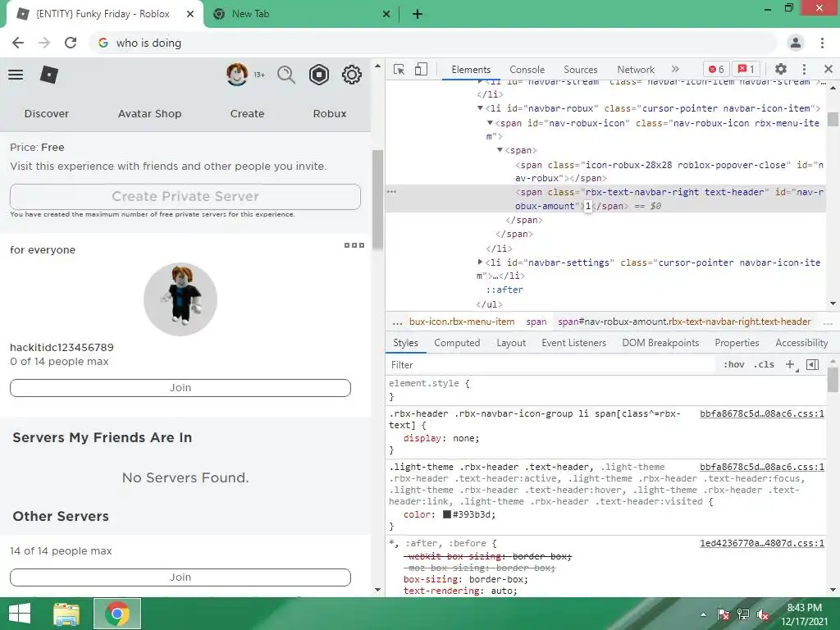Screen dimensions: 840x630
Task: Close the Funky Friday Roblox tab
Action: [x=190, y=15]
